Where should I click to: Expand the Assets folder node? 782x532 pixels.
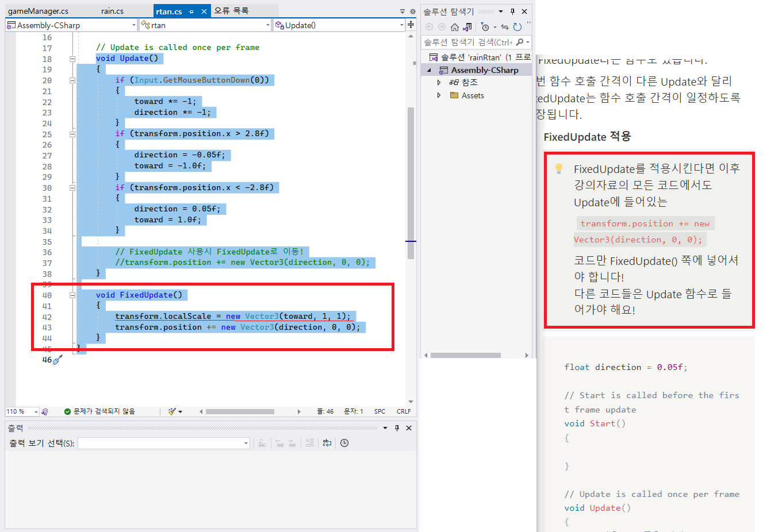point(439,95)
